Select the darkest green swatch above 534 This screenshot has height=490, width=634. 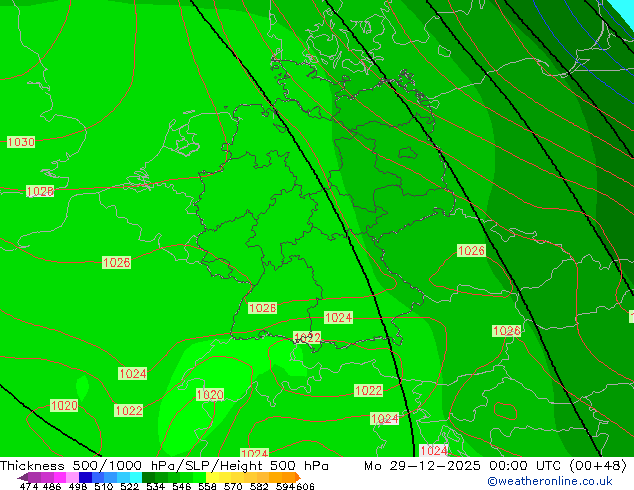(x=148, y=477)
